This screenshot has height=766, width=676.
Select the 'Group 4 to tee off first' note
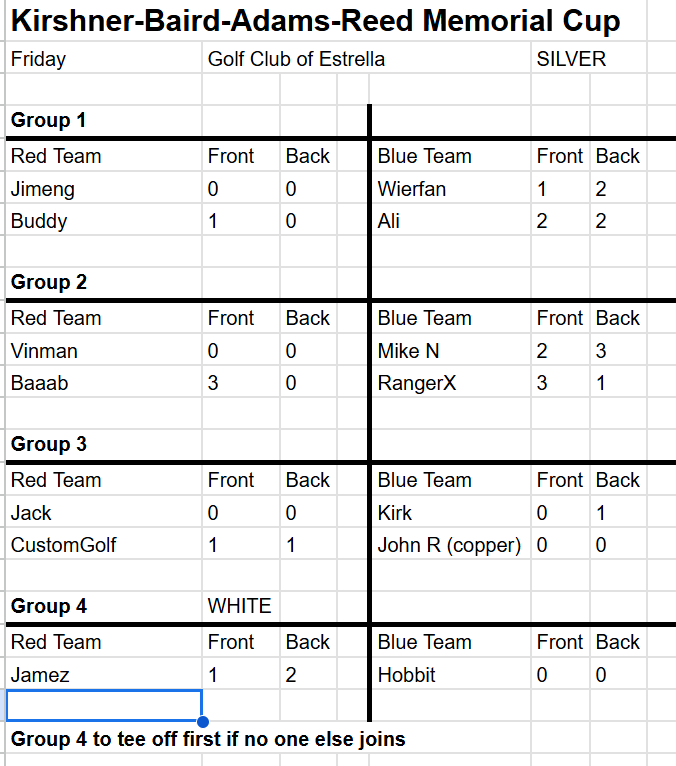(208, 739)
